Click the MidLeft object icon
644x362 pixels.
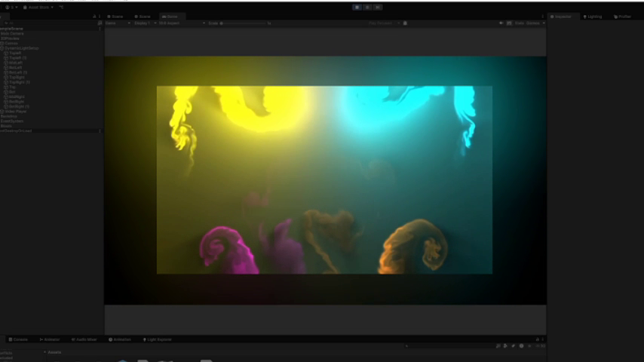pyautogui.click(x=6, y=63)
